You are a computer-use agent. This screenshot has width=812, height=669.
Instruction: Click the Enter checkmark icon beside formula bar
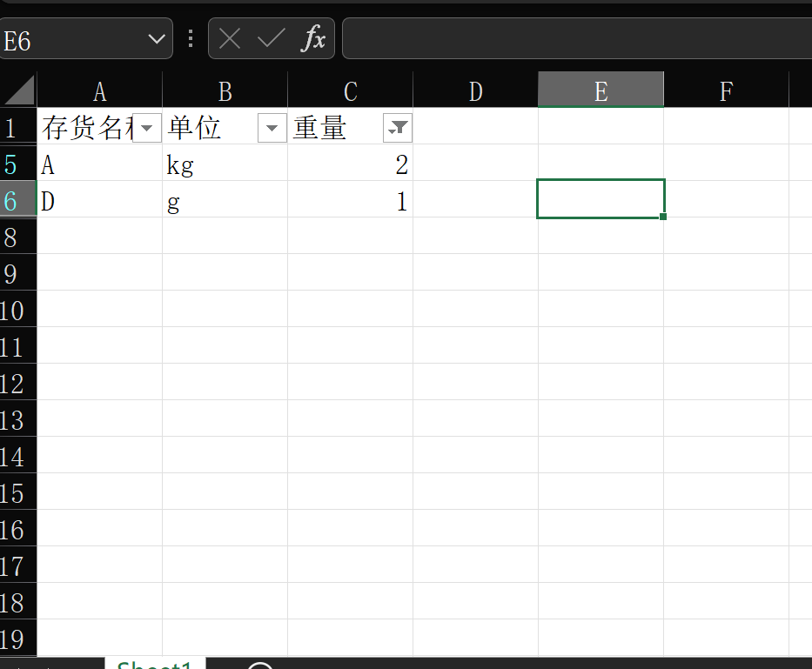[x=271, y=38]
